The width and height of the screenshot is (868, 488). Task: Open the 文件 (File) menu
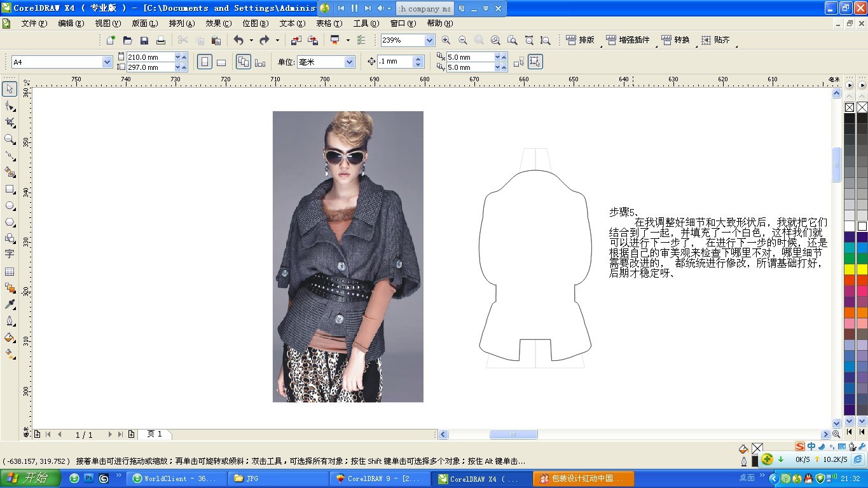click(34, 24)
